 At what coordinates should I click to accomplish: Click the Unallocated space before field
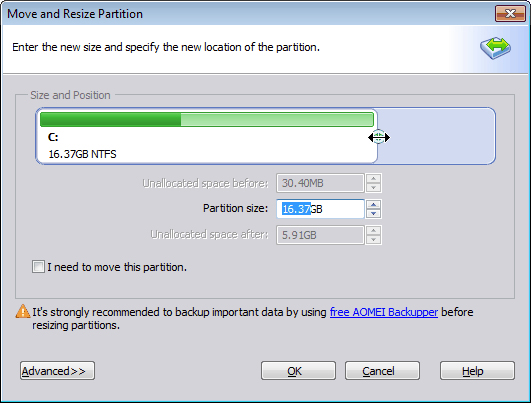click(320, 183)
